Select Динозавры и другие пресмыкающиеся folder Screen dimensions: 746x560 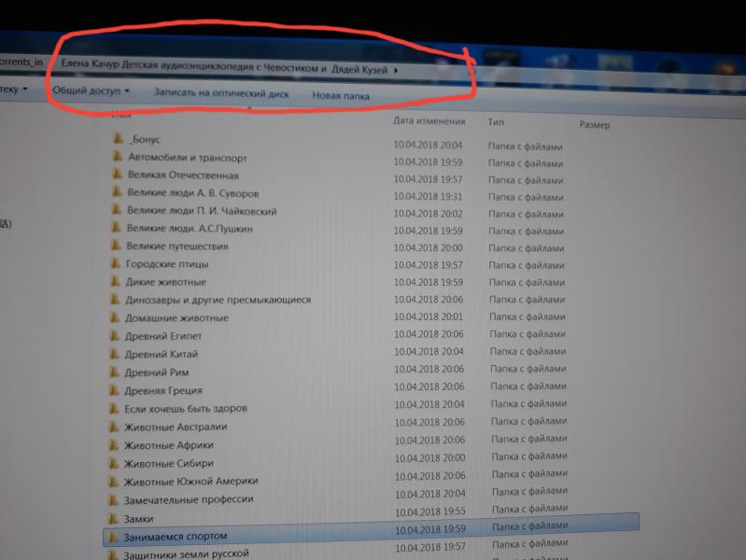click(x=218, y=300)
